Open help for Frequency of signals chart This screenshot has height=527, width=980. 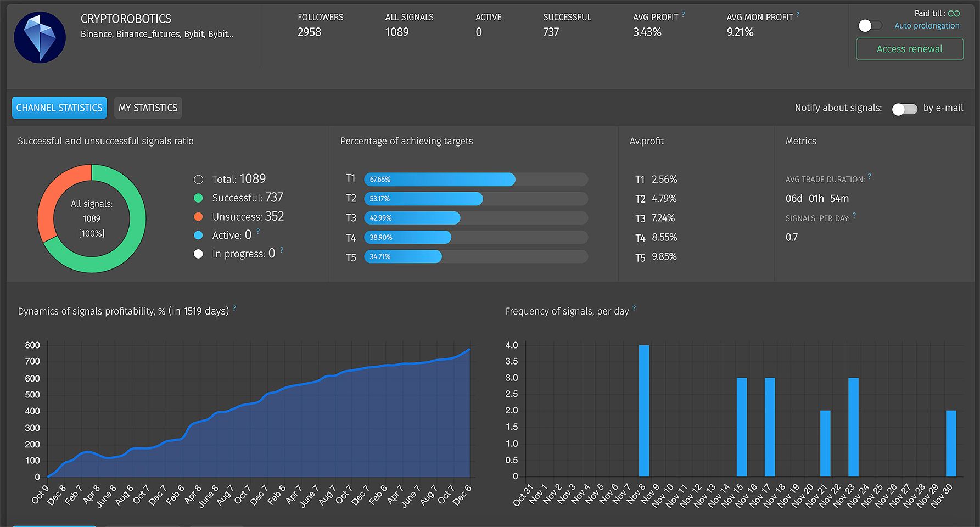click(634, 308)
